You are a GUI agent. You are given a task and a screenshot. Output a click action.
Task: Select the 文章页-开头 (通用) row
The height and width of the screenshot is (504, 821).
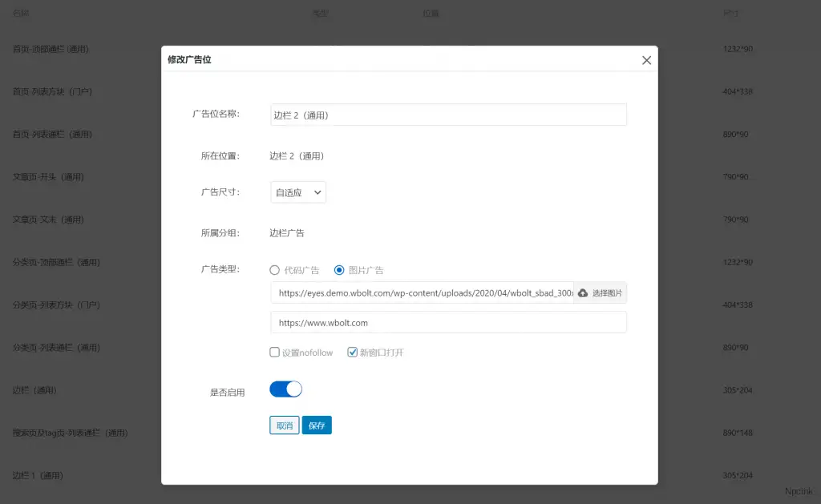[48, 177]
